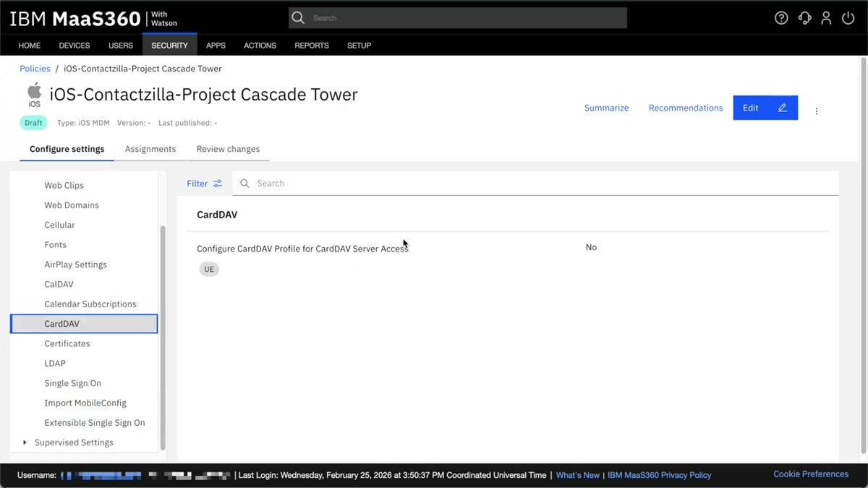The width and height of the screenshot is (868, 488).
Task: Click the sidebar vertical scrollbar
Action: tap(163, 337)
